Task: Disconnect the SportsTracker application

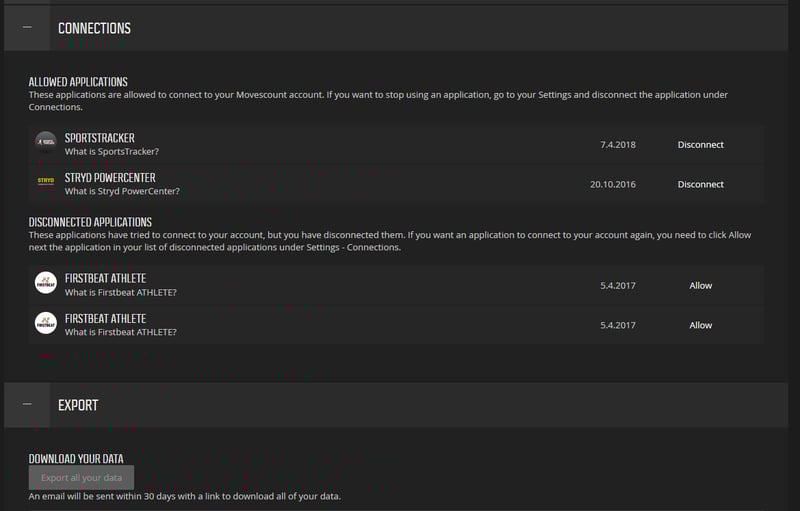Action: pos(700,145)
